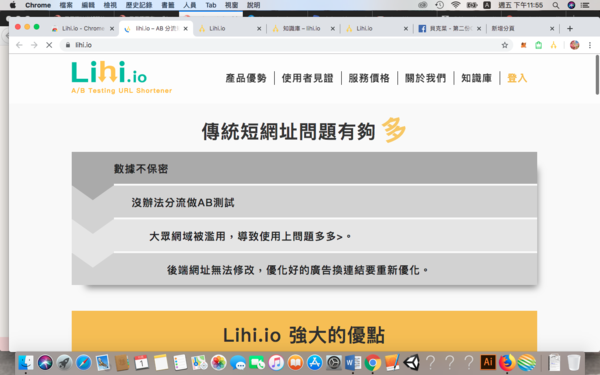Open Launchpad rocket in dock

64,362
